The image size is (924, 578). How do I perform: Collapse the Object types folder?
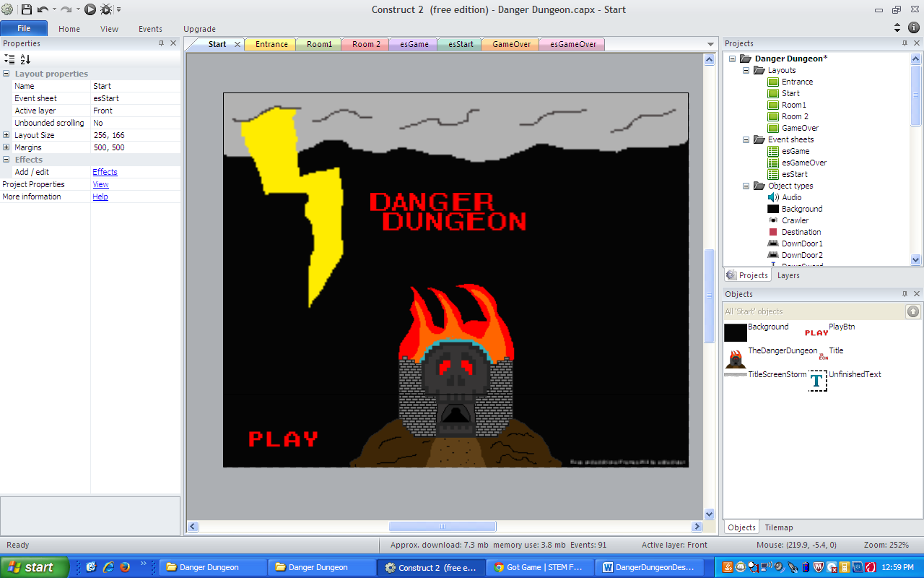coord(746,186)
